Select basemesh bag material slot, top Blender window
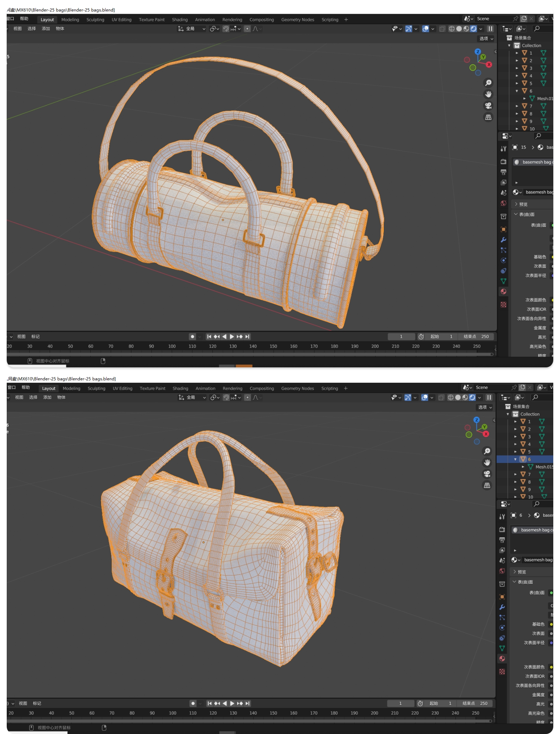560x734 pixels. [x=533, y=162]
